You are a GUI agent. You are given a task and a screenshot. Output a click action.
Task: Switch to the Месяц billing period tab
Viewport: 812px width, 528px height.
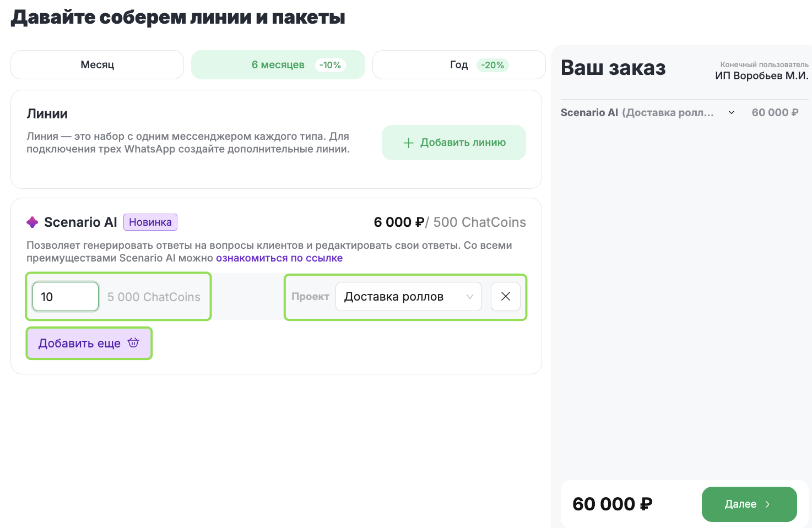pos(97,65)
